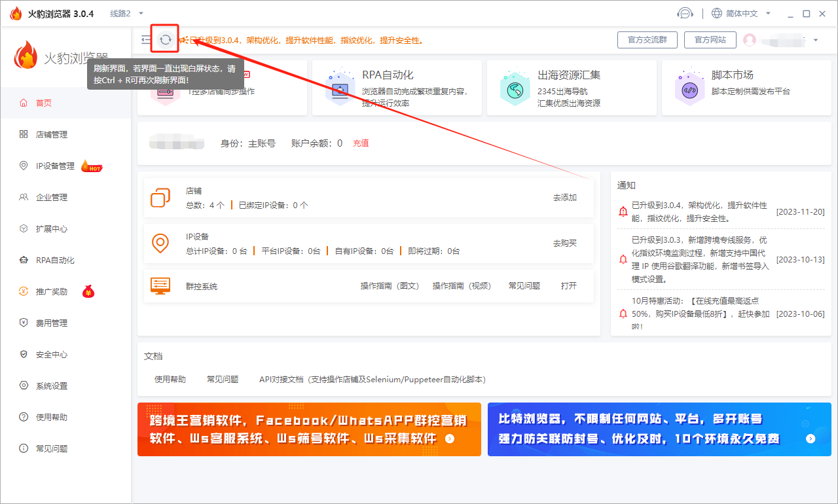The width and height of the screenshot is (838, 504).
Task: Open 常见问题 in the sidebar
Action: point(65,448)
